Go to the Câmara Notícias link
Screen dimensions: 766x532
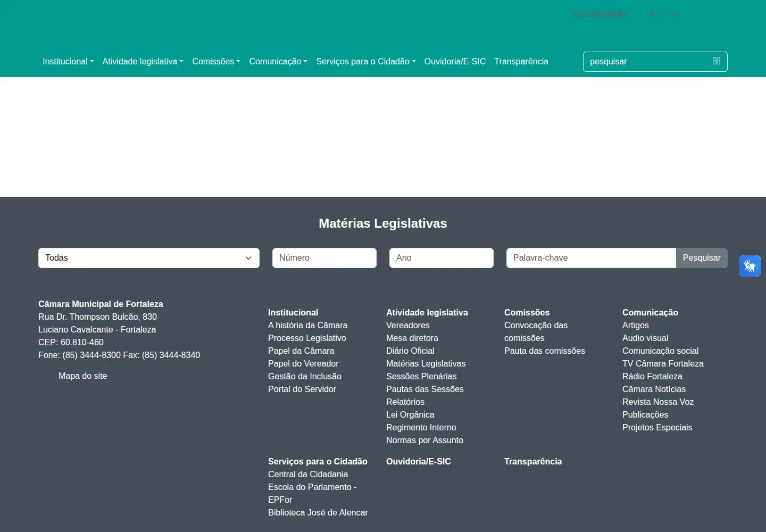click(x=654, y=389)
